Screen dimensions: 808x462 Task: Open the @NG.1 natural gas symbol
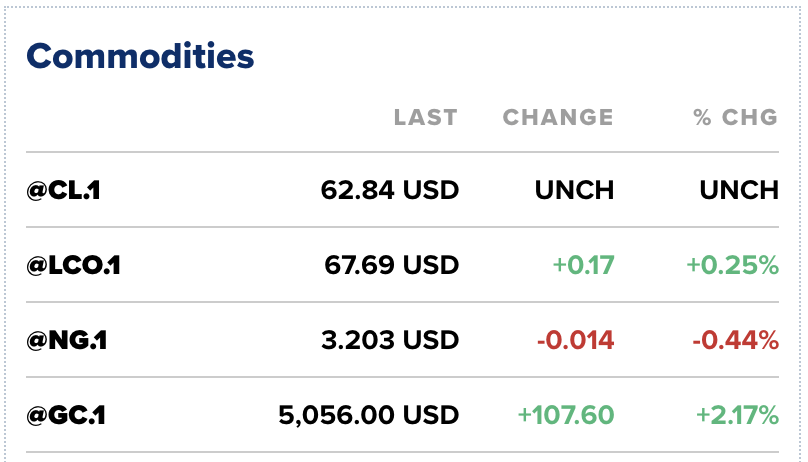pyautogui.click(x=67, y=340)
